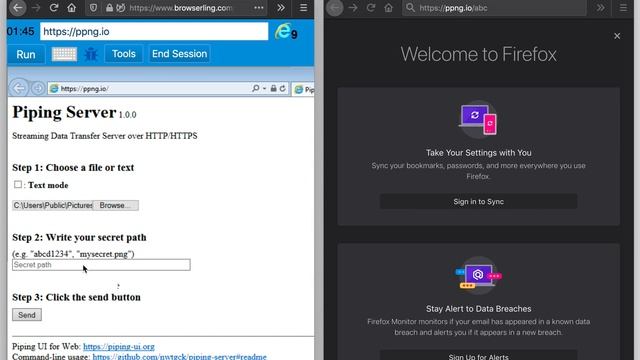Click search magnifier icon in right URL bar
Viewport: 640px width, 360px height.
(x=411, y=8)
